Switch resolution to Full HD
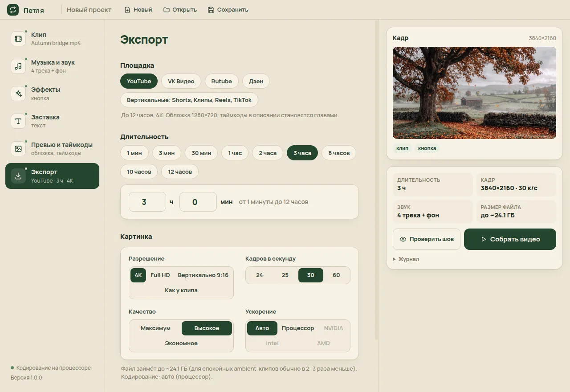 pyautogui.click(x=160, y=275)
